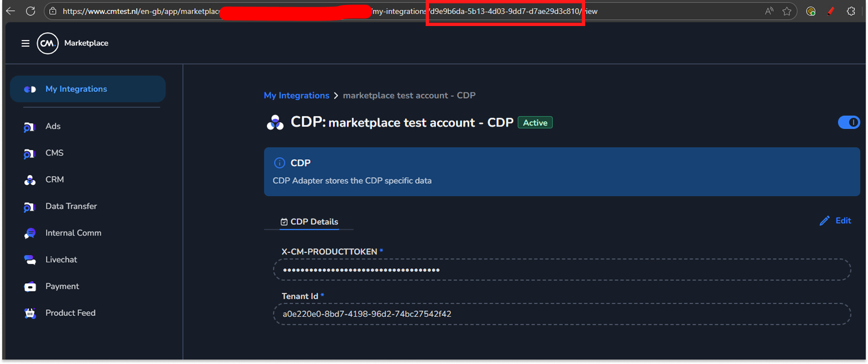Click breadcrumb text 'marketplace test account - CDP'
The width and height of the screenshot is (868, 364).
point(409,95)
